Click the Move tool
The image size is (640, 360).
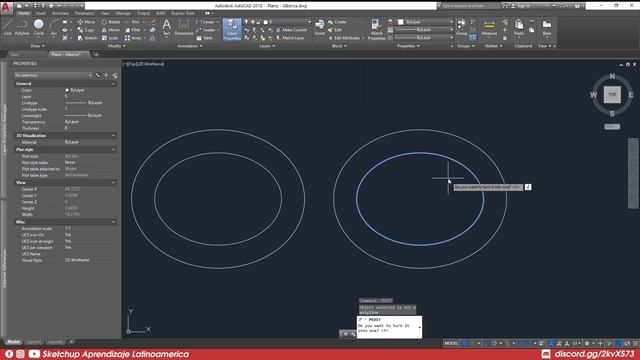click(86, 22)
